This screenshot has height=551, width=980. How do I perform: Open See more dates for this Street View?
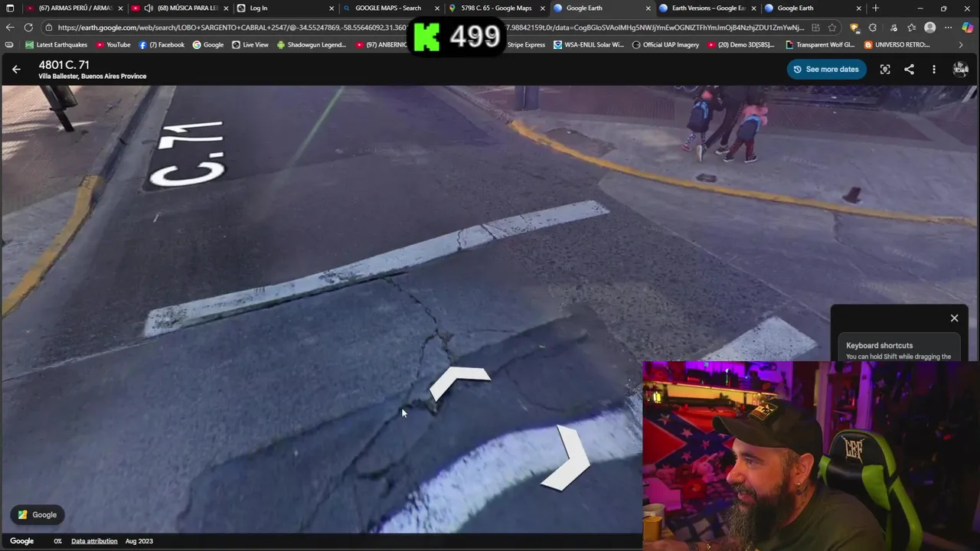(x=826, y=69)
